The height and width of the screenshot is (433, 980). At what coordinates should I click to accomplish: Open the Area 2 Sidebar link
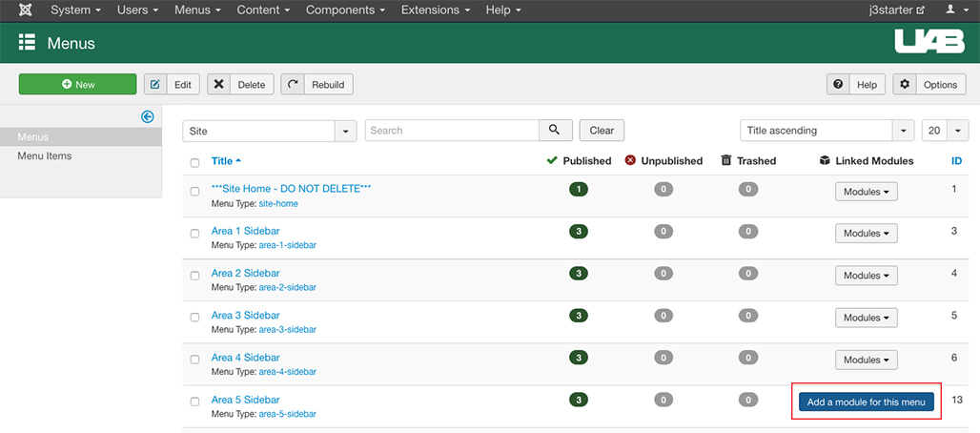[245, 274]
